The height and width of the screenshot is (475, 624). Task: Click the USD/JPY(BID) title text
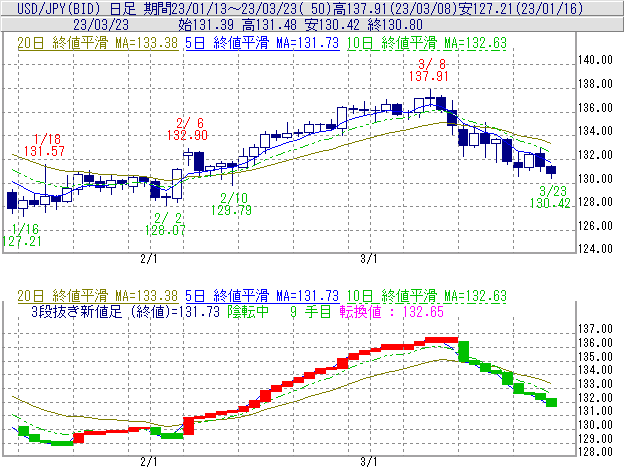[58, 8]
